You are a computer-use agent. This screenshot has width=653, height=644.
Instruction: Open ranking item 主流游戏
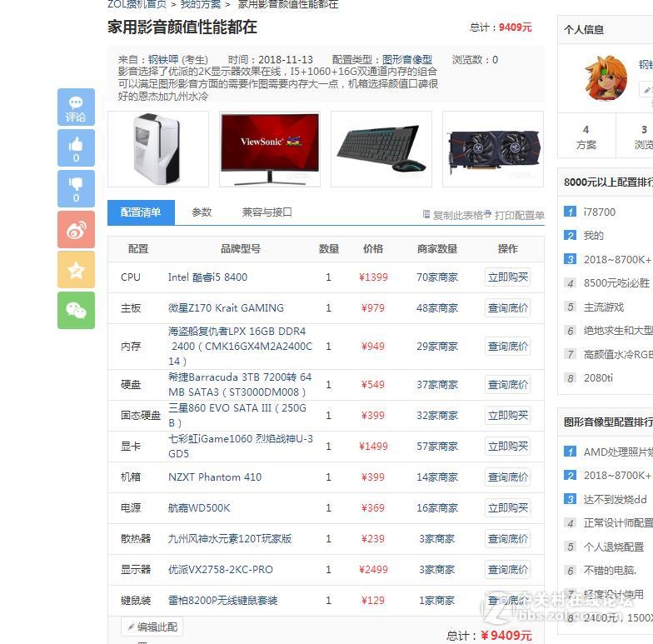click(x=603, y=307)
